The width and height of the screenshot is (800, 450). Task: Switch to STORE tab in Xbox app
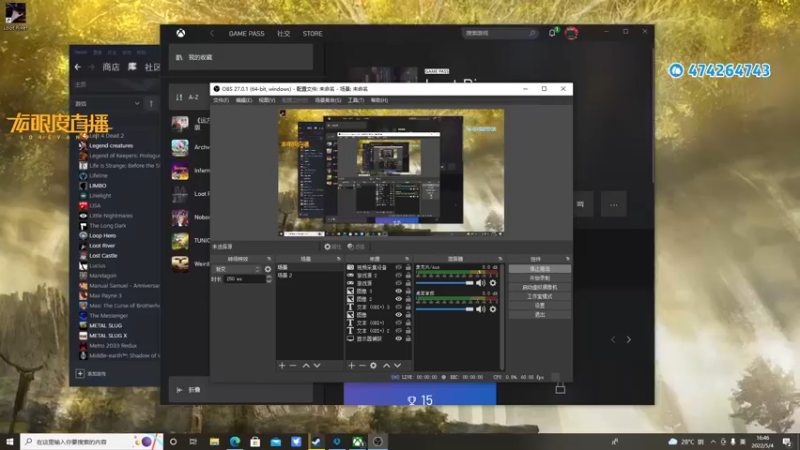click(312, 34)
